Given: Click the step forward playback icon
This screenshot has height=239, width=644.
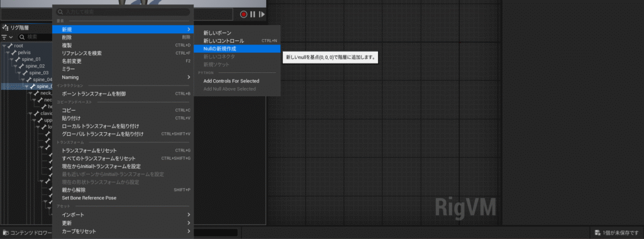Looking at the screenshot, I should (x=262, y=14).
